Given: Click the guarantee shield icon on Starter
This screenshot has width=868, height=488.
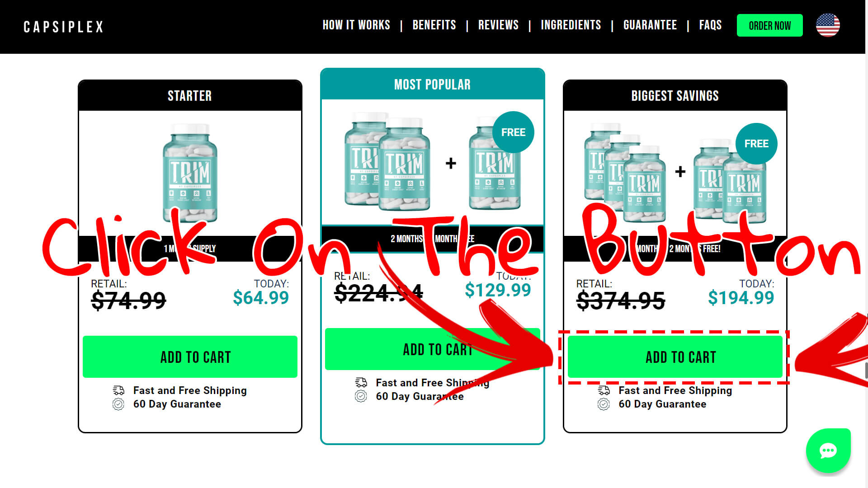Looking at the screenshot, I should click(118, 404).
